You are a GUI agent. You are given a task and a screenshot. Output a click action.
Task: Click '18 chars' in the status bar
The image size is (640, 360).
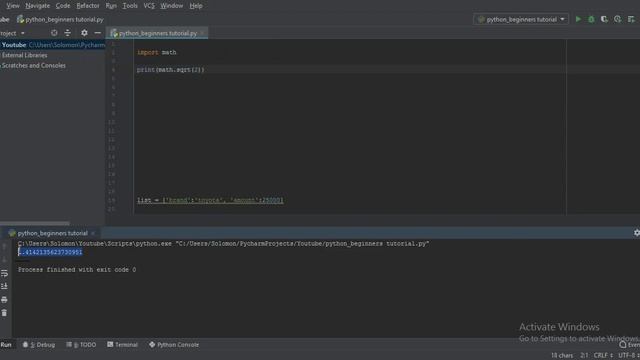[562, 356]
